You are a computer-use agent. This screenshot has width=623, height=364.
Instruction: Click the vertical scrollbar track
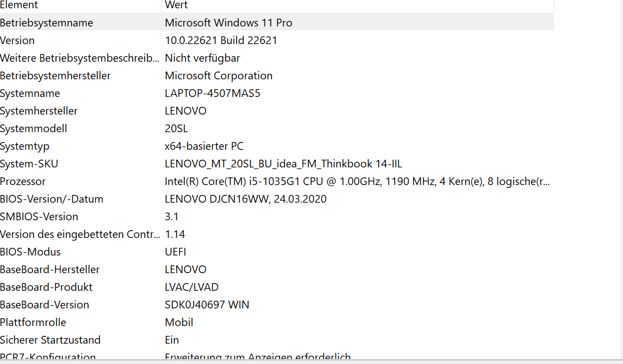(621, 180)
